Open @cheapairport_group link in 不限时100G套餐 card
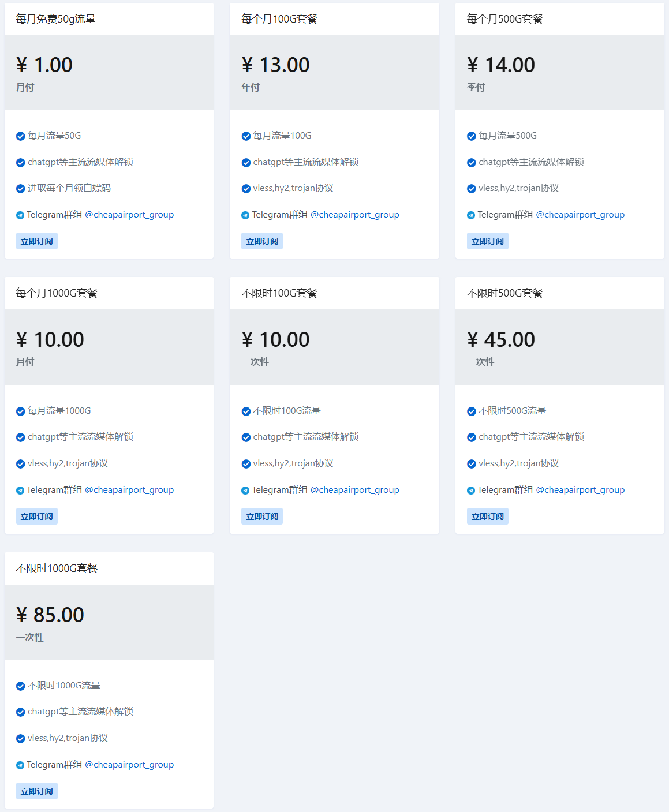 tap(355, 490)
